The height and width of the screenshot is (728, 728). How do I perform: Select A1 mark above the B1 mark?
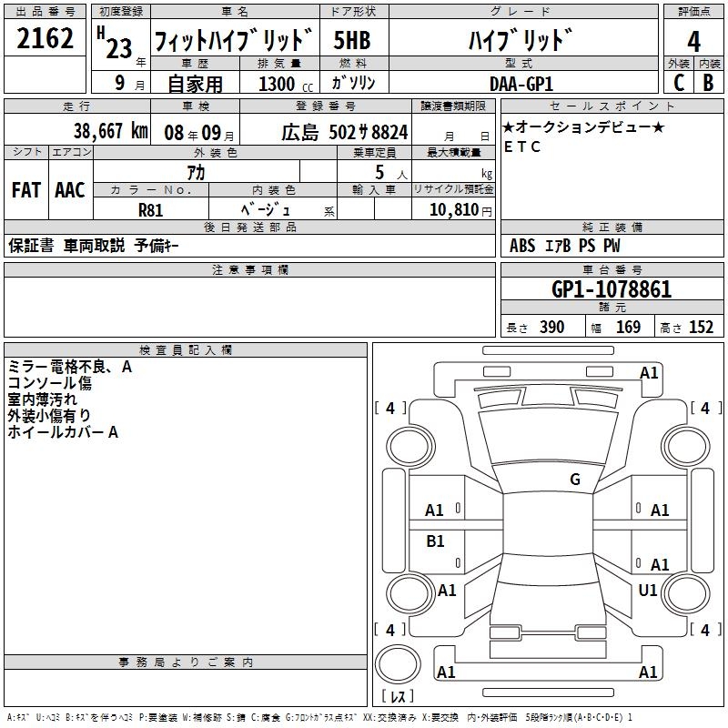coord(434,511)
